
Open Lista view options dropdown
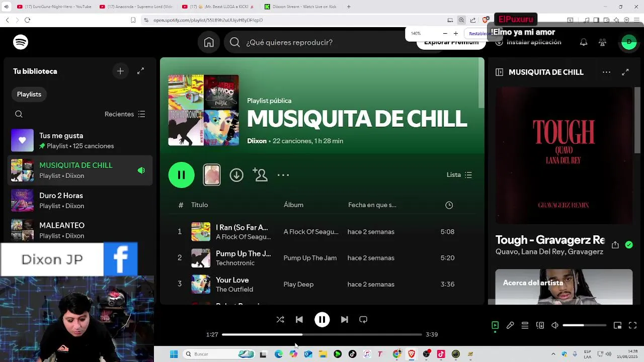click(x=459, y=175)
